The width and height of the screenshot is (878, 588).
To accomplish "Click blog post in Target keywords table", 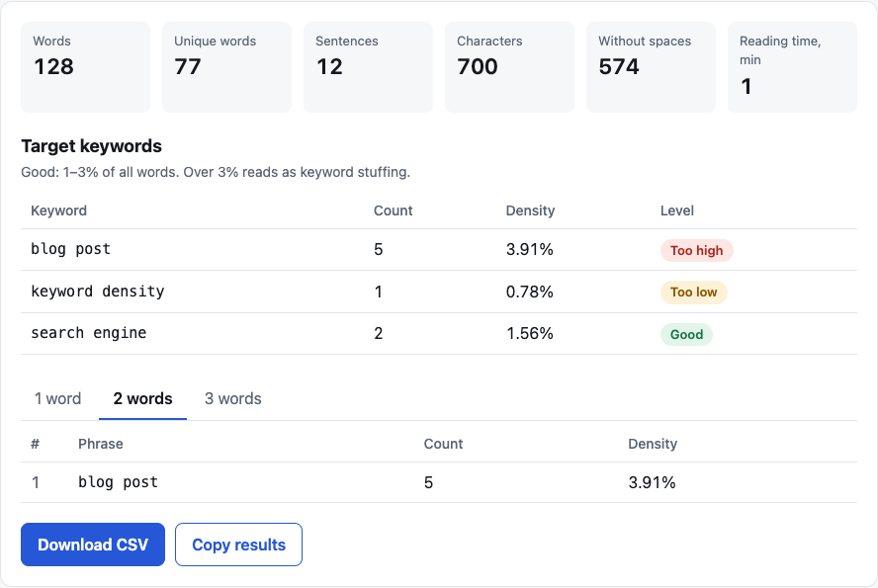I will click(70, 249).
